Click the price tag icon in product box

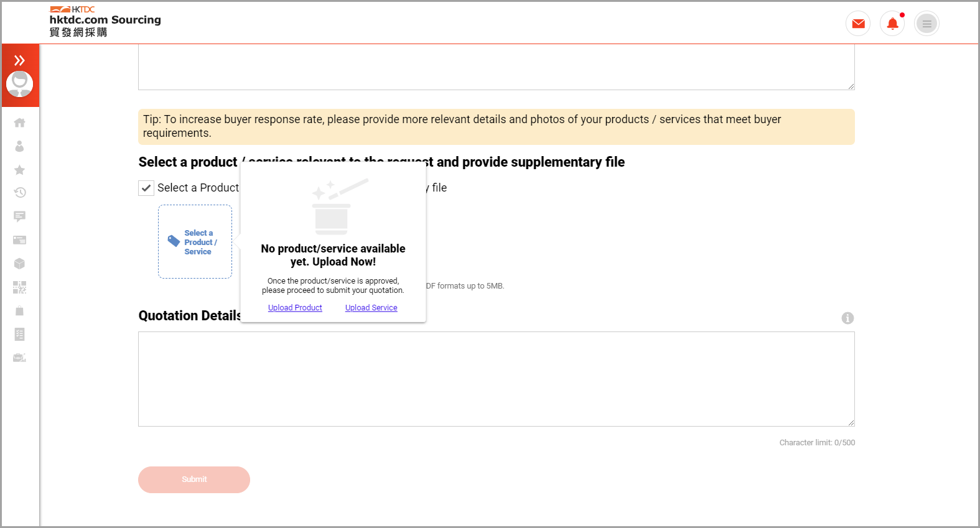174,241
